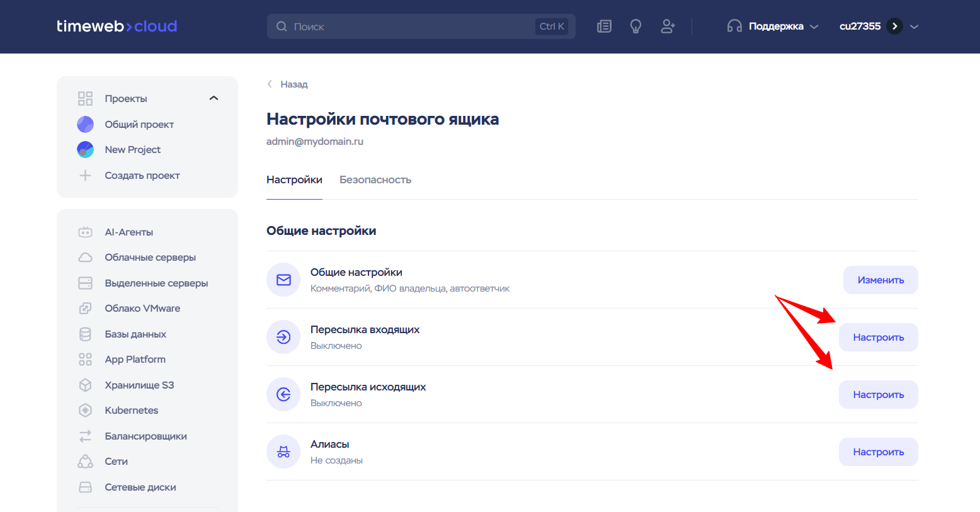Screen dimensions: 980x512
Task: Create a new project via Создать проект
Action: (142, 176)
